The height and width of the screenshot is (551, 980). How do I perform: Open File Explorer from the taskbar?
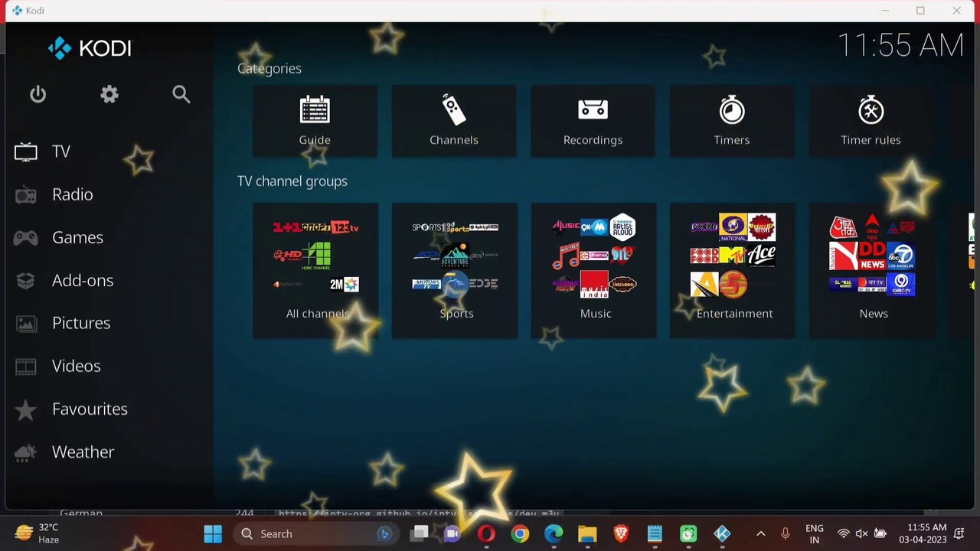coord(587,533)
